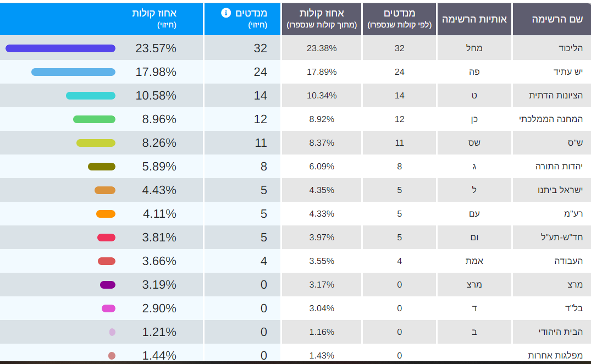Click the purple vote bar for הליכוד

click(60, 48)
